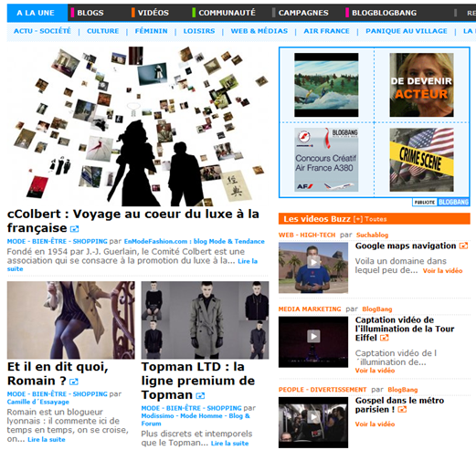Click the Google maps navigation title
This screenshot has width=476, height=450.
pyautogui.click(x=406, y=246)
